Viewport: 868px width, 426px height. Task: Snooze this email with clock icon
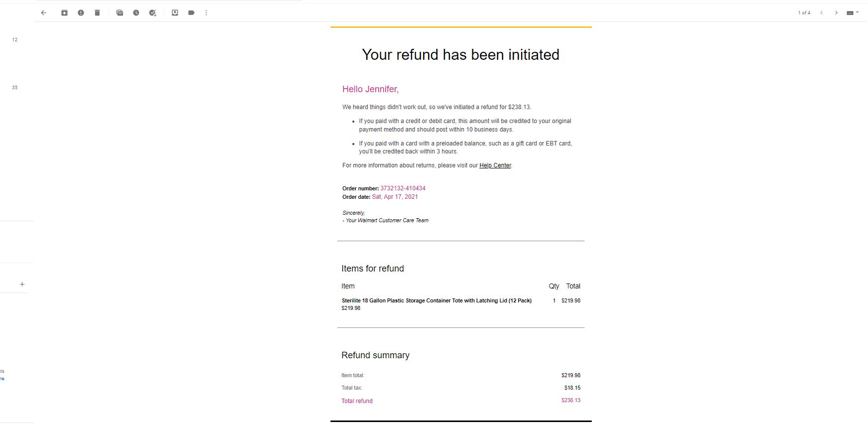[136, 13]
